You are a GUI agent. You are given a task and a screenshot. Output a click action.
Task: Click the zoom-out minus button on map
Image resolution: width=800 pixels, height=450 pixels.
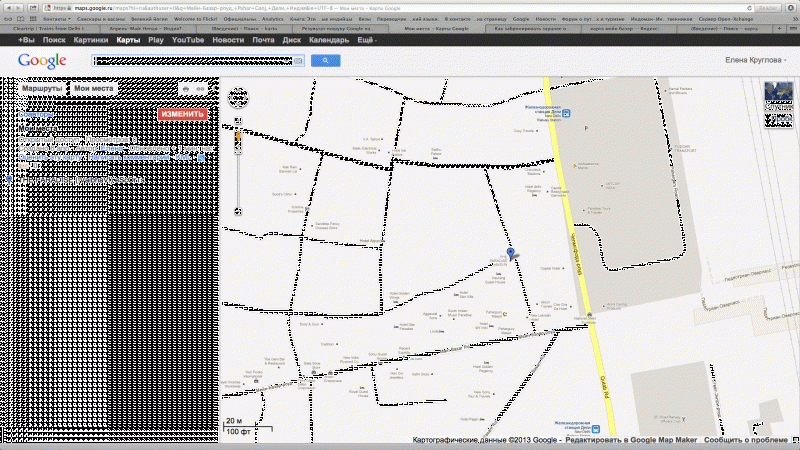[238, 211]
